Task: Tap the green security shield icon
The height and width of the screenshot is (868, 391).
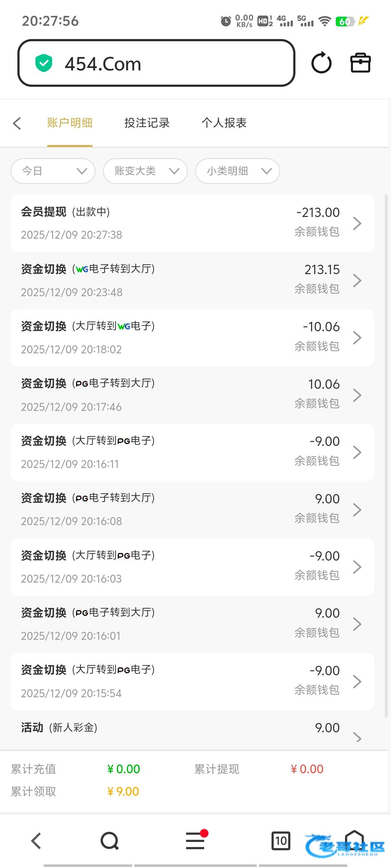Action: click(44, 63)
